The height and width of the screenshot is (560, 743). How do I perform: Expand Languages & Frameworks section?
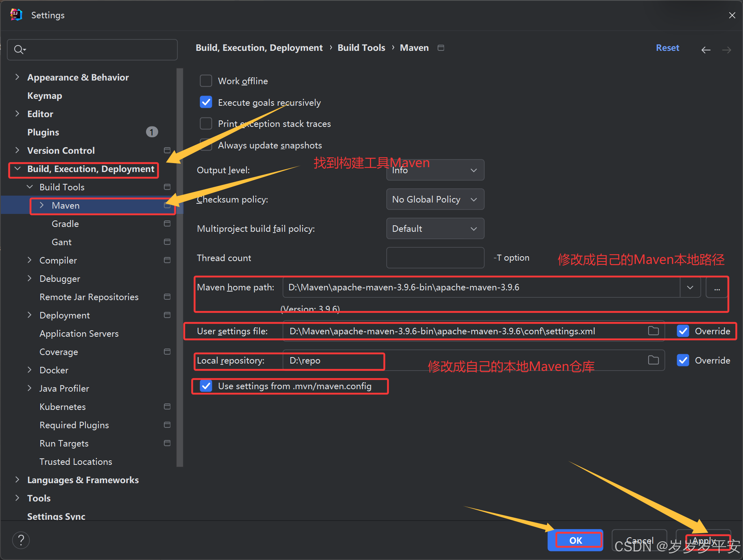pos(17,479)
